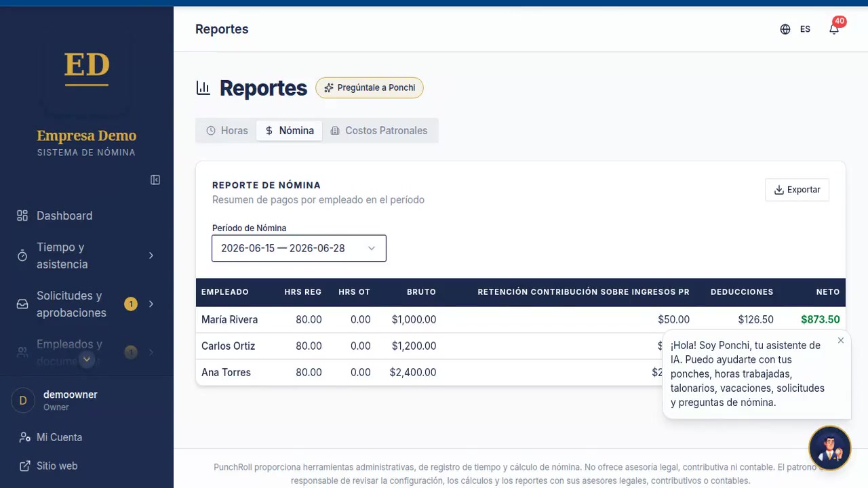Viewport: 868px width, 488px height.
Task: Click the Mi Cuenta user icon
Action: coord(25,437)
